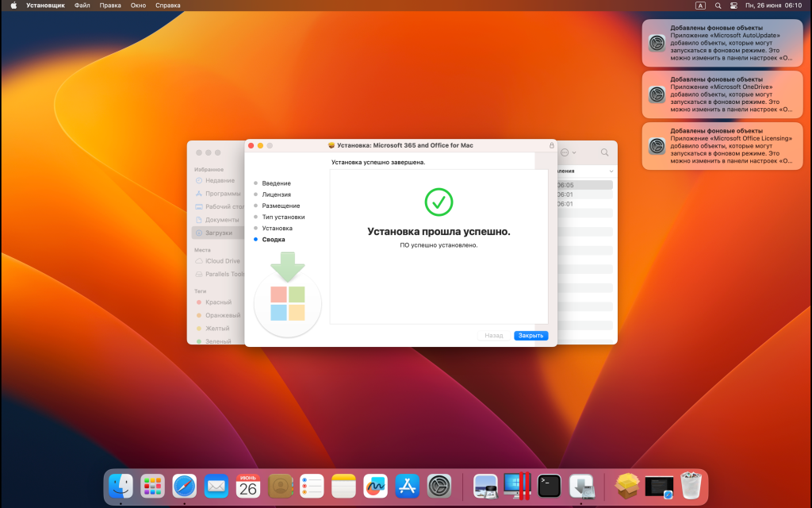This screenshot has width=812, height=508.
Task: Click the green success checkmark icon
Action: [439, 202]
